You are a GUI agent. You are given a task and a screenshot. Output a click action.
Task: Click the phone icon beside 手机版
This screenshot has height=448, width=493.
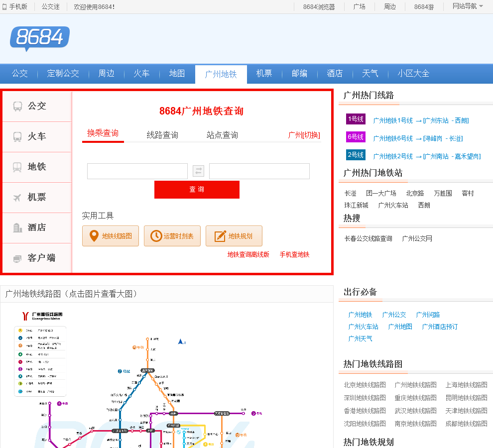coord(4,6)
